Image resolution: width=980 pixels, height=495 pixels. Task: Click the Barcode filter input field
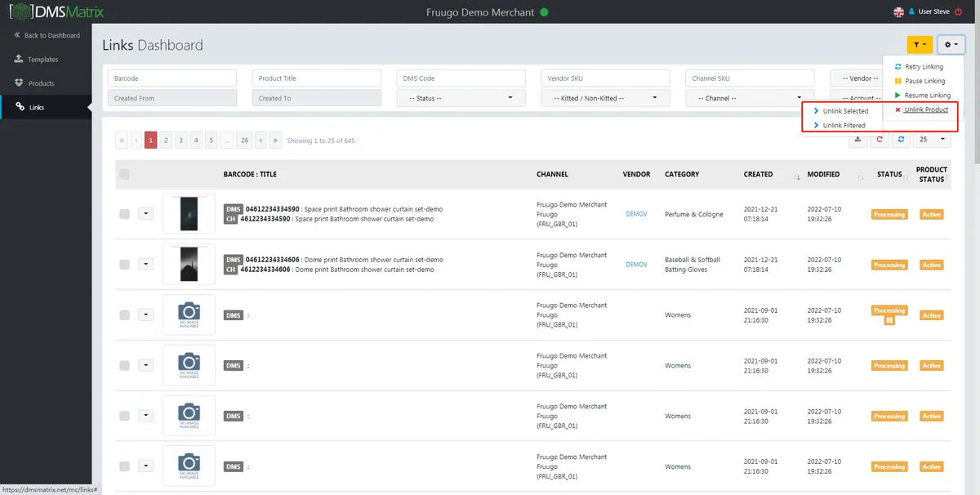tap(172, 78)
